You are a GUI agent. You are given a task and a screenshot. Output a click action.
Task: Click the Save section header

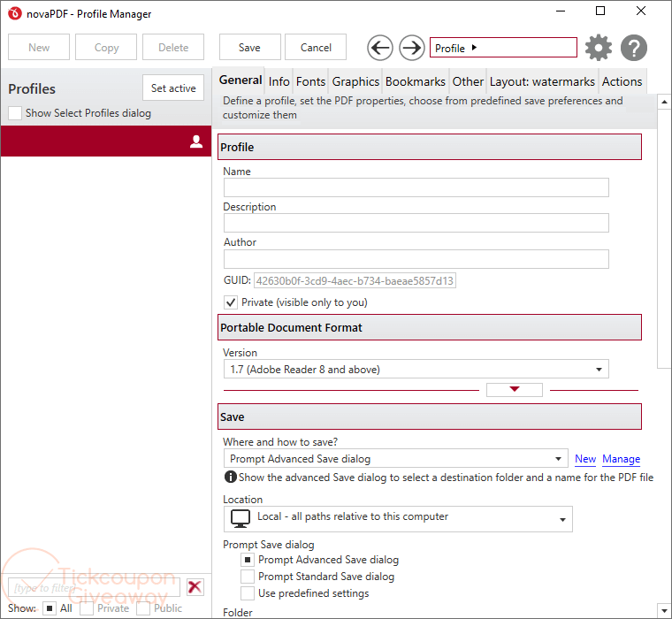[x=430, y=416]
